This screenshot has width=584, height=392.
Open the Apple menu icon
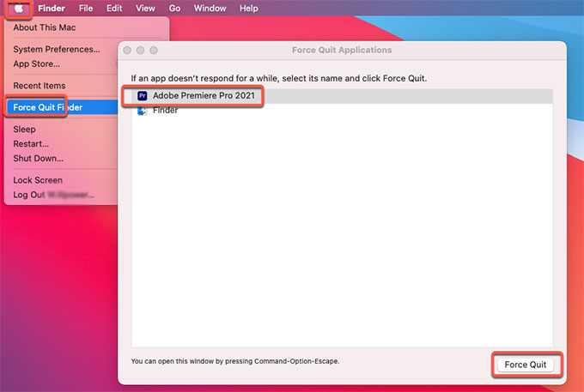[20, 9]
